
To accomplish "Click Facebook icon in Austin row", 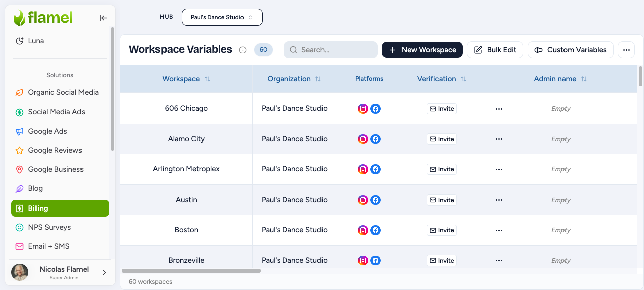I will pos(375,200).
